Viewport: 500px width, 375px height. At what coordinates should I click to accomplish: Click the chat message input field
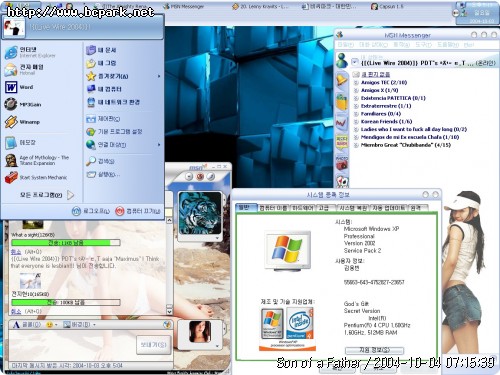pos(72,345)
